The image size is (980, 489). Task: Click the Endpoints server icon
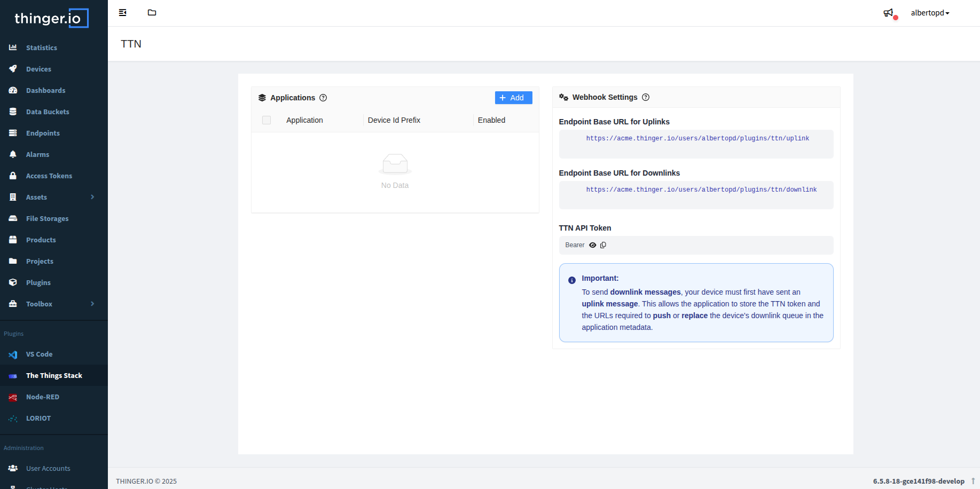click(13, 133)
